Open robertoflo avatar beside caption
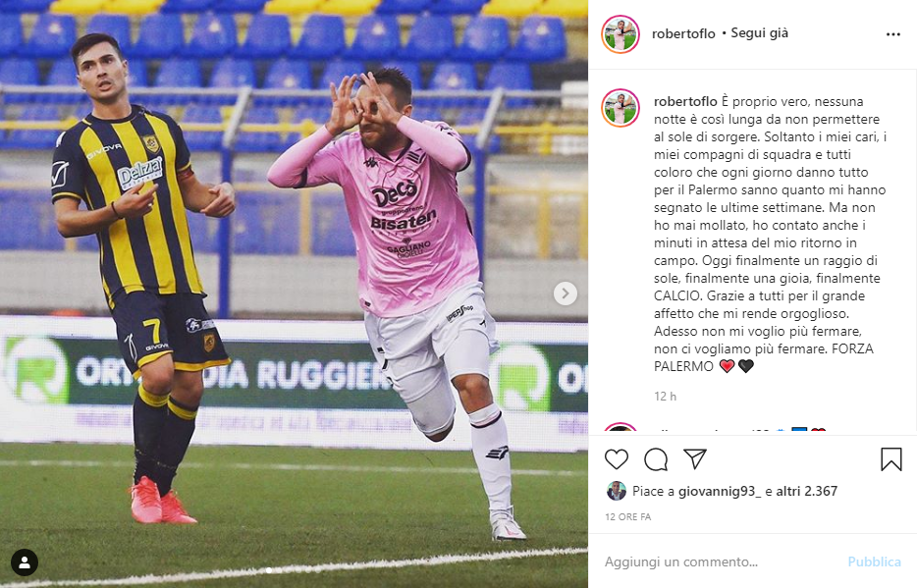Image resolution: width=917 pixels, height=588 pixels. click(x=620, y=108)
